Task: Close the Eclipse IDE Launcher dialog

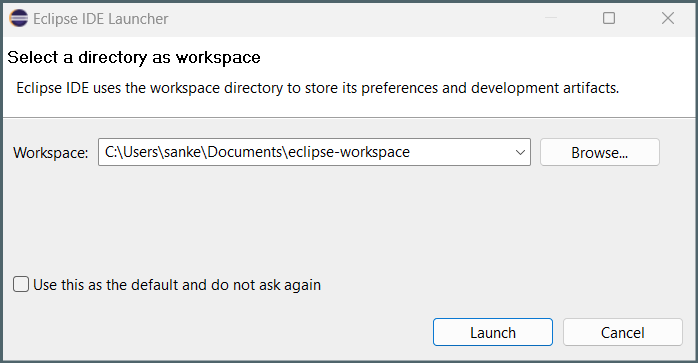Action: tap(668, 18)
